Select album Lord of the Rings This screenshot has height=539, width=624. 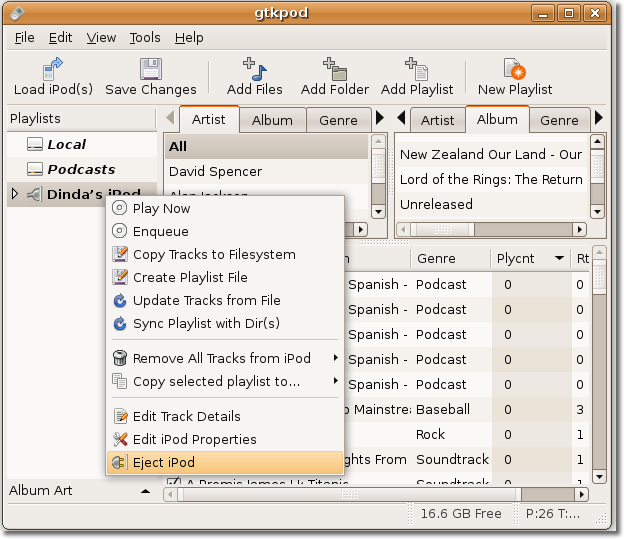pos(491,180)
